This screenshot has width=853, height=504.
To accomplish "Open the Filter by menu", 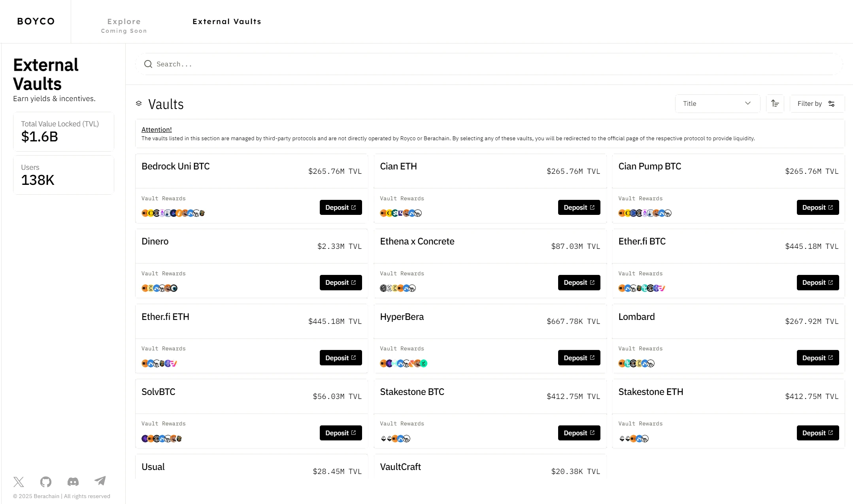I will (817, 103).
